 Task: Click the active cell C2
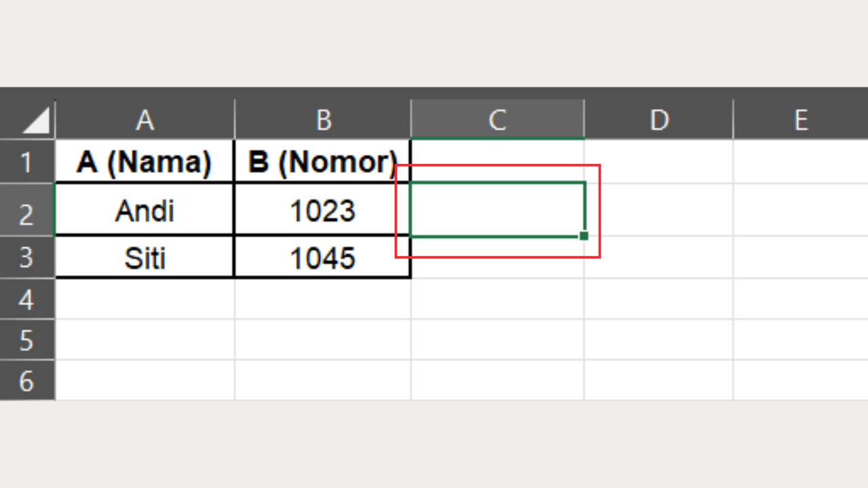[497, 209]
